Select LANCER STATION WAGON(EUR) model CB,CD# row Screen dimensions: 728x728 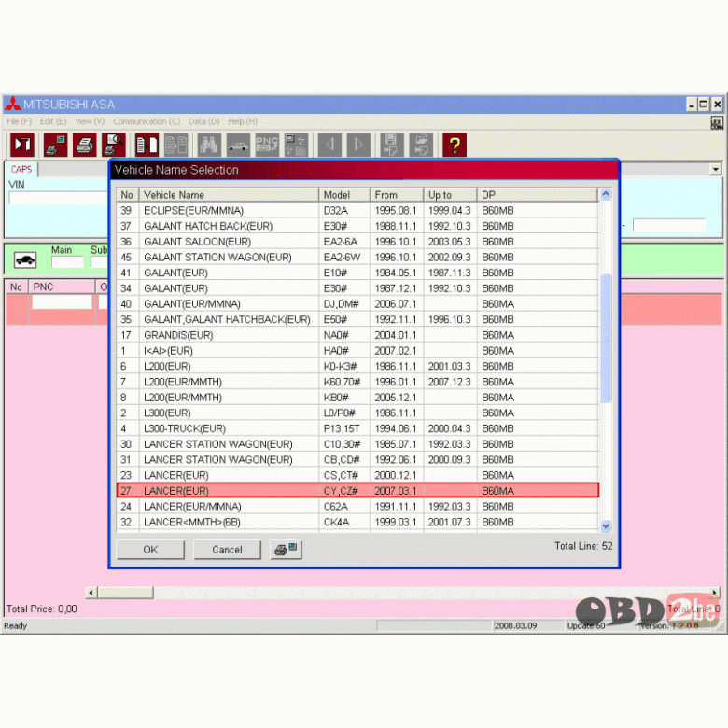point(357,459)
